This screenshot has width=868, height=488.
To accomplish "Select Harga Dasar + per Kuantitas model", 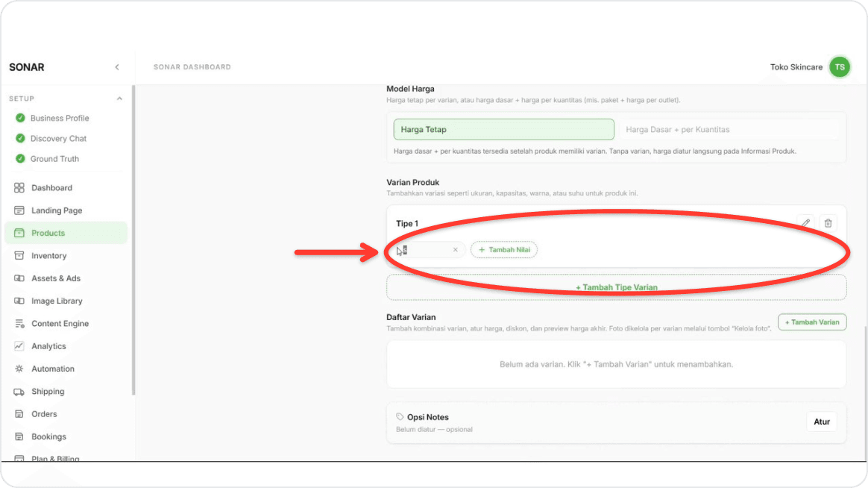I will click(729, 130).
